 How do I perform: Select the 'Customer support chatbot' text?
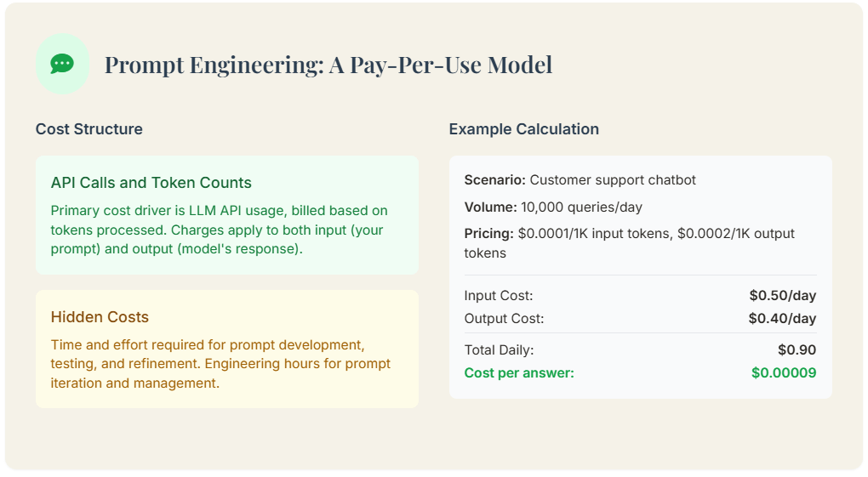[613, 180]
